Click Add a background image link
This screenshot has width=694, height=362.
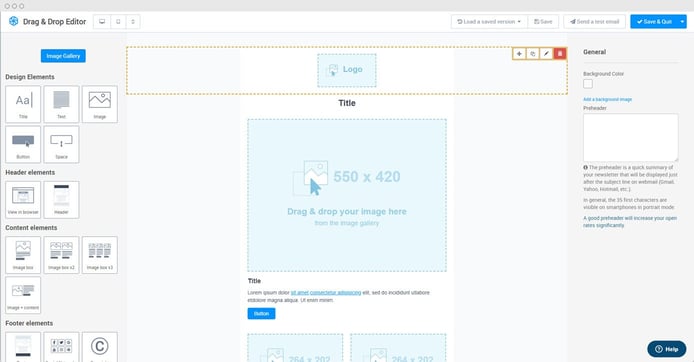(x=607, y=100)
